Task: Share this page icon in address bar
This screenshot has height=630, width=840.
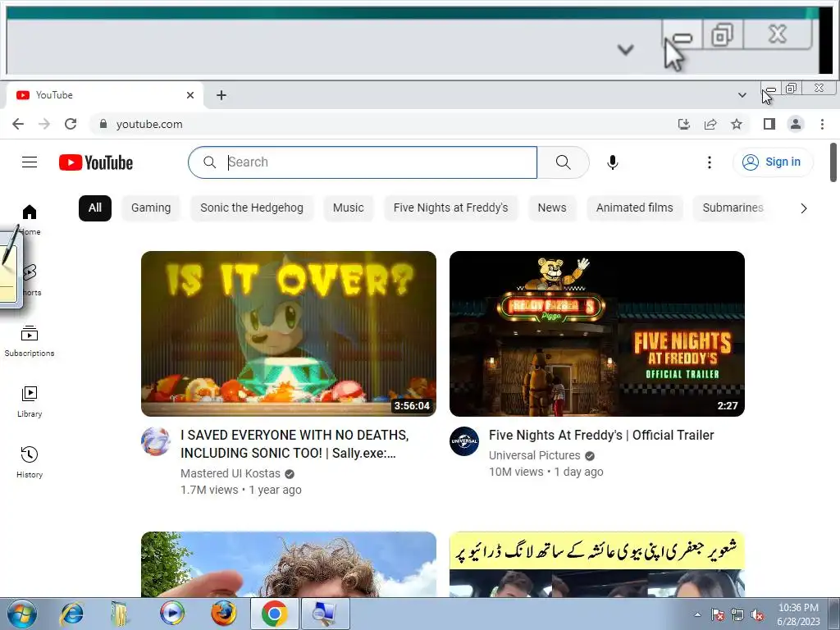Action: (x=710, y=125)
